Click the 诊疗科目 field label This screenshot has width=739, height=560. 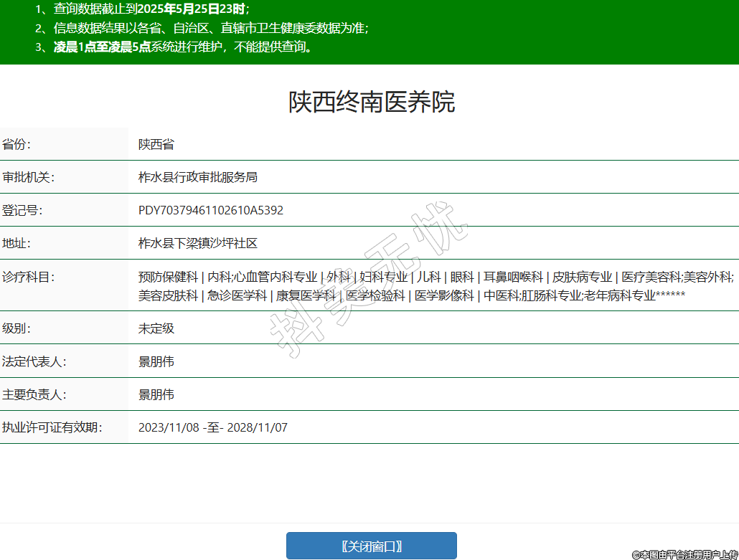click(x=29, y=277)
